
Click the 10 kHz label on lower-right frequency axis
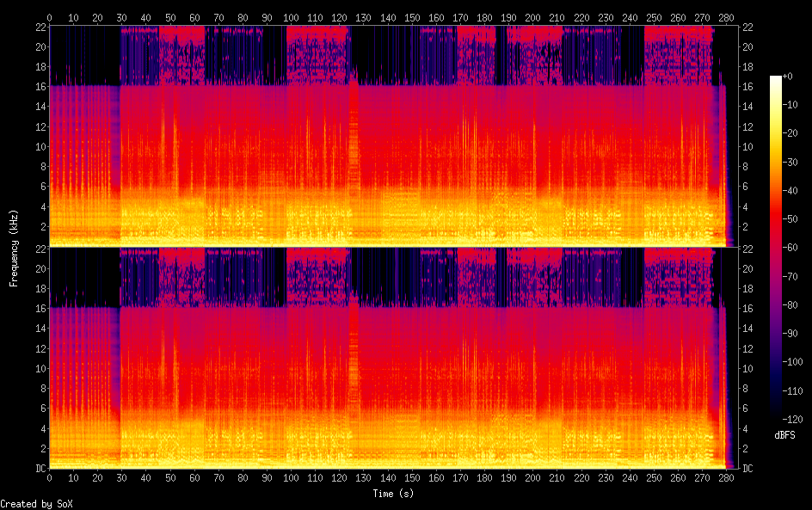coord(748,368)
